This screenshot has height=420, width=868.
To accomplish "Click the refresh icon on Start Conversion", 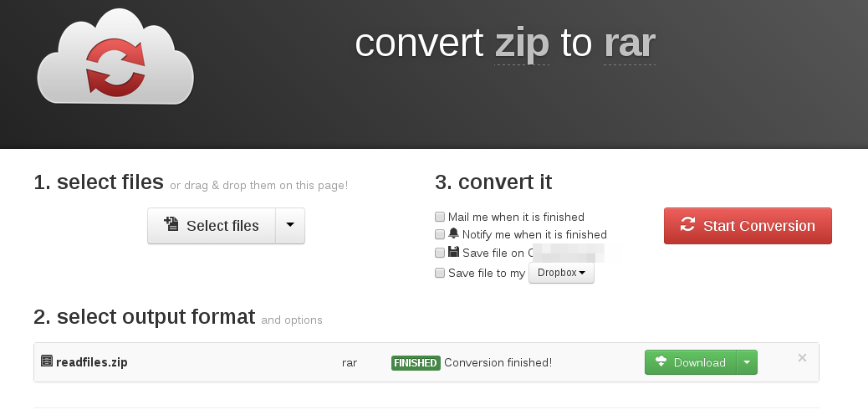I will tap(688, 225).
